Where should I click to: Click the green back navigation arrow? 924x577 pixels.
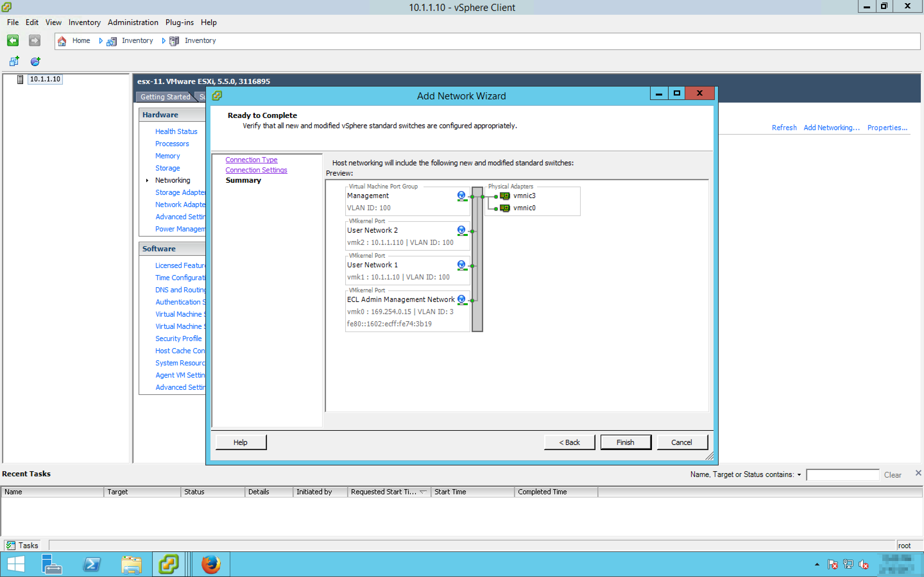pos(13,40)
